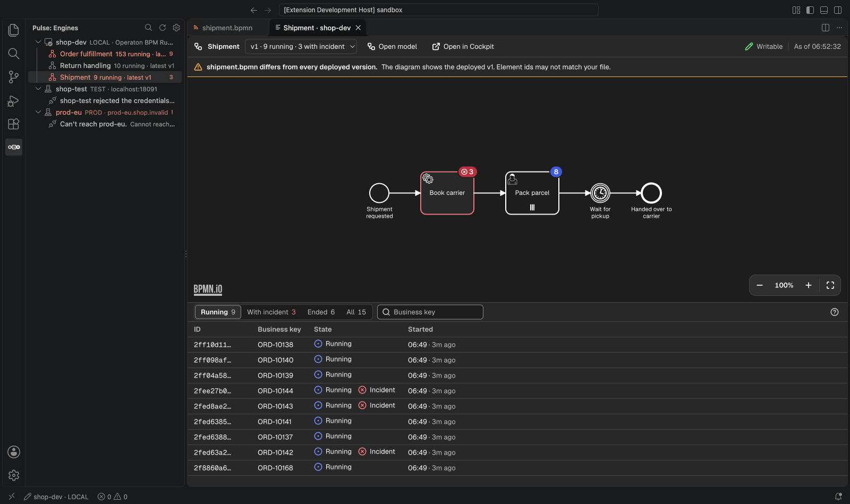Open the remote window indicator in status bar
The height and width of the screenshot is (504, 850).
[x=12, y=497]
